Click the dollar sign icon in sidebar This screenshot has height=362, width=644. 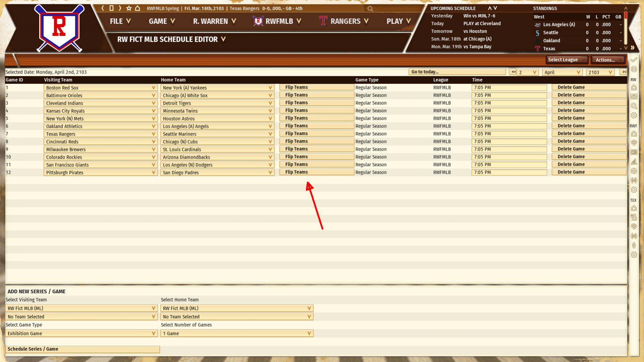(x=634, y=246)
